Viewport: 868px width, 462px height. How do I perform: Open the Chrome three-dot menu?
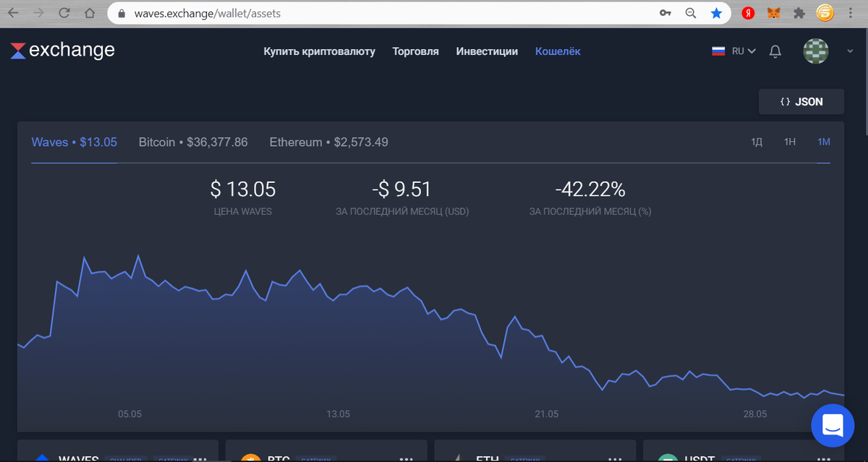pos(850,12)
